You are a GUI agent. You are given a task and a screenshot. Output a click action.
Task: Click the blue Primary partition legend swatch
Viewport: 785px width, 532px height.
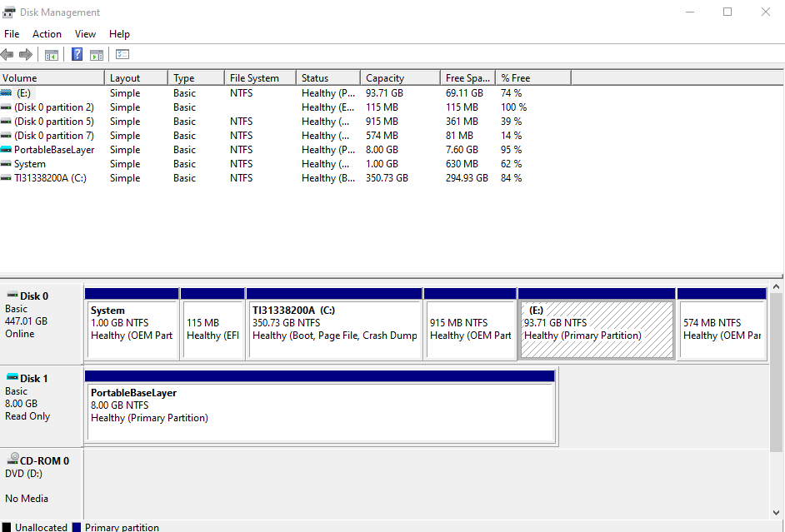76,527
